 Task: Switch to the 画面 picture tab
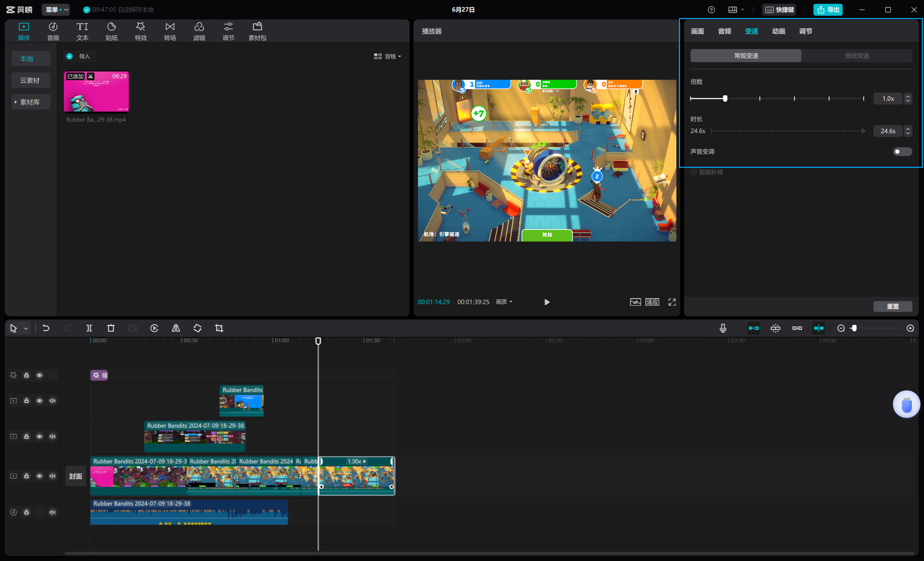point(697,31)
